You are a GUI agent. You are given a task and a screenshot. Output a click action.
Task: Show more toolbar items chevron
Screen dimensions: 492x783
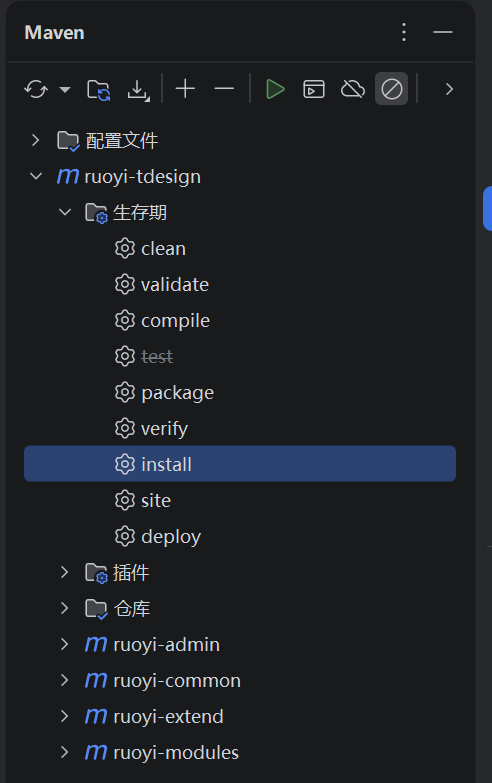(449, 89)
